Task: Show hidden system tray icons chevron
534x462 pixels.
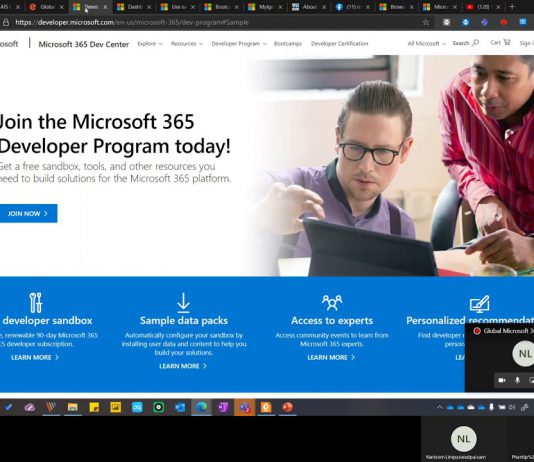Action: 439,407
